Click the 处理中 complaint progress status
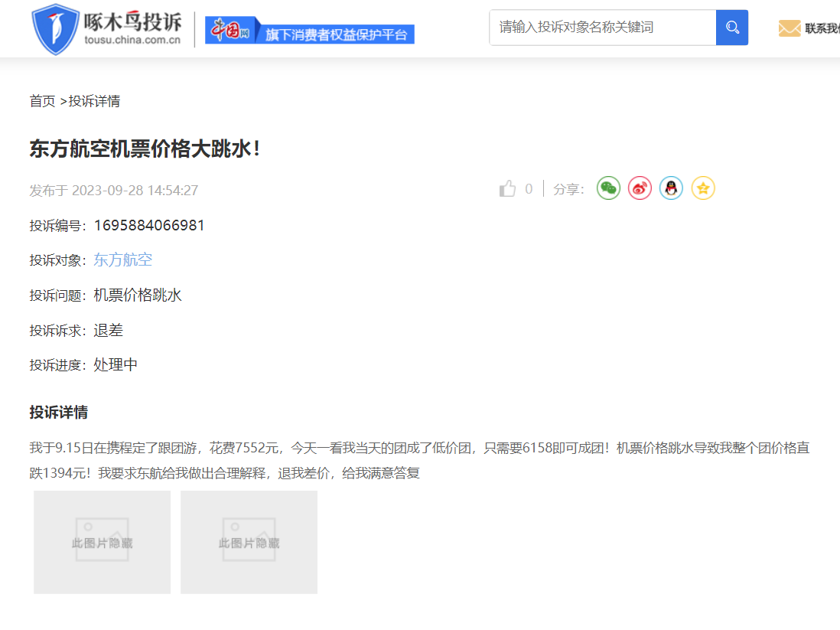Viewport: 840px width, 630px height. point(116,364)
